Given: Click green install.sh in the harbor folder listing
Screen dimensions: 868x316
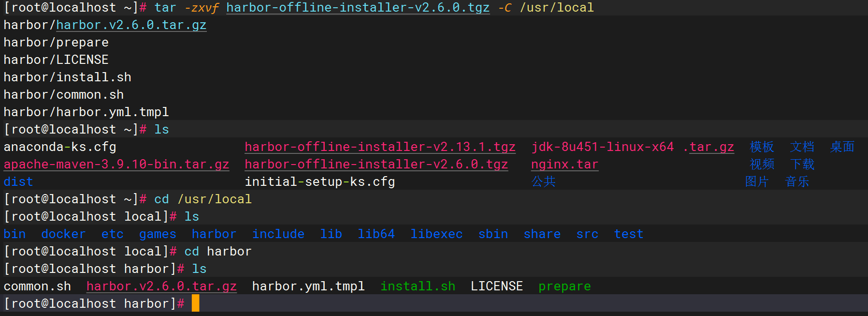Looking at the screenshot, I should tap(418, 286).
